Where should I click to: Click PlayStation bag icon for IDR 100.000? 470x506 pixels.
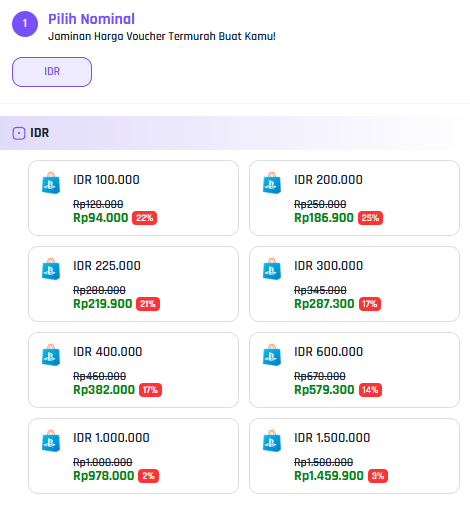click(51, 183)
